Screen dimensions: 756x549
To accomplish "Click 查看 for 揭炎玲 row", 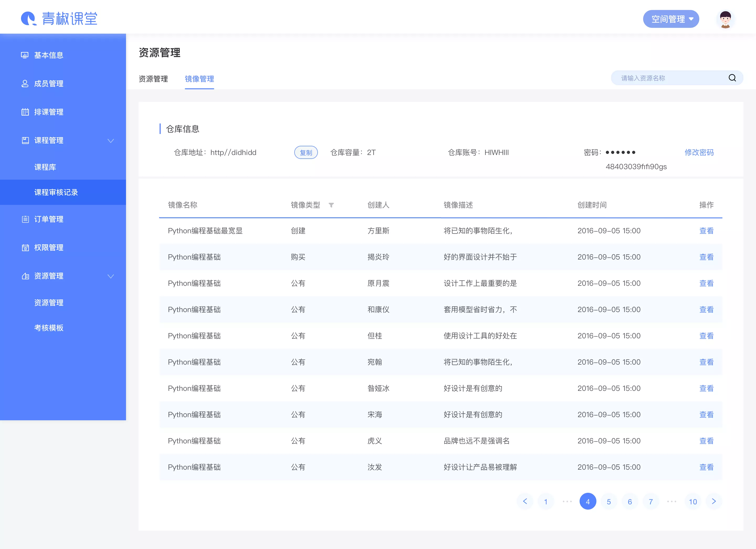I will (706, 257).
